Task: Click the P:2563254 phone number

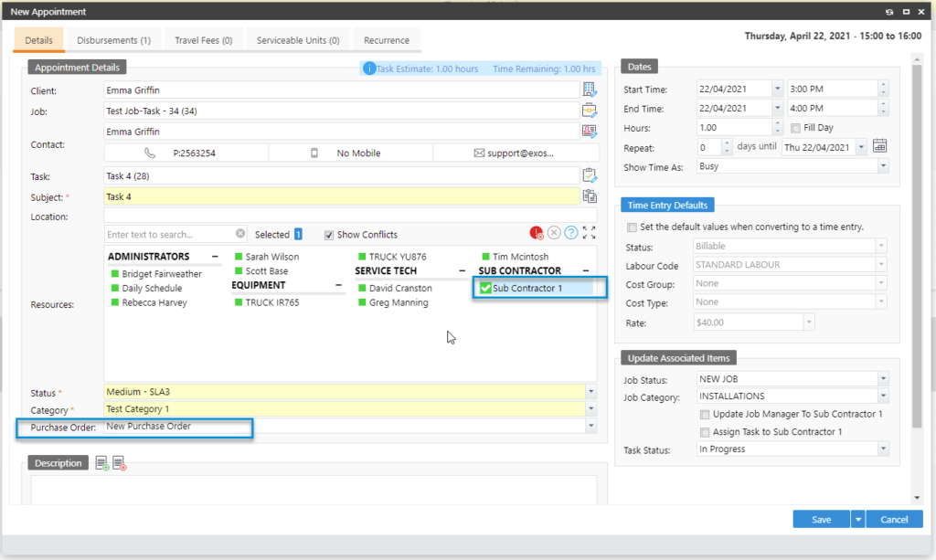Action: tap(194, 153)
